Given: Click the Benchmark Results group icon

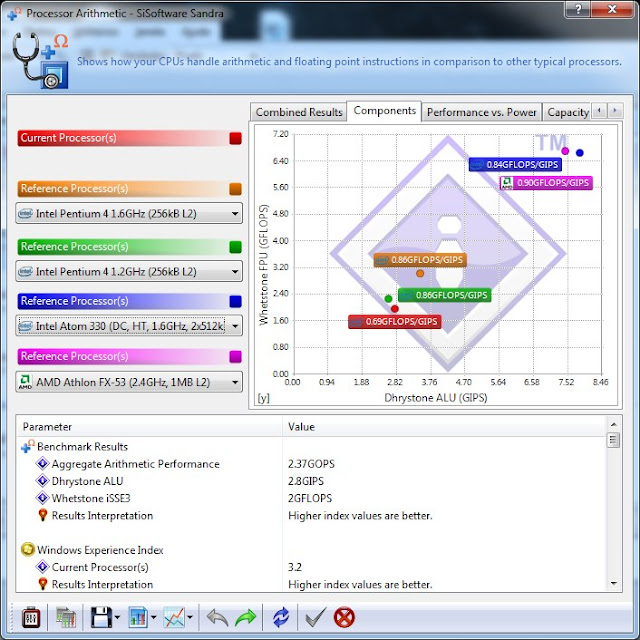Looking at the screenshot, I should (27, 446).
